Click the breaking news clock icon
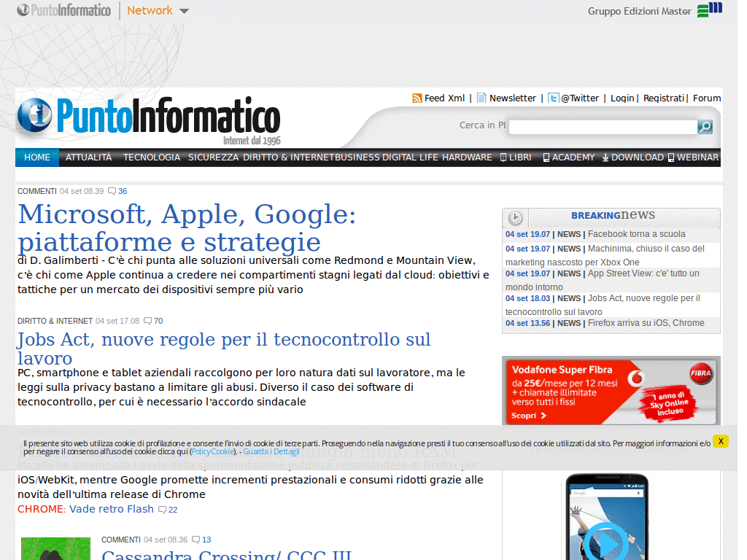Image resolution: width=747 pixels, height=560 pixels. 514,217
